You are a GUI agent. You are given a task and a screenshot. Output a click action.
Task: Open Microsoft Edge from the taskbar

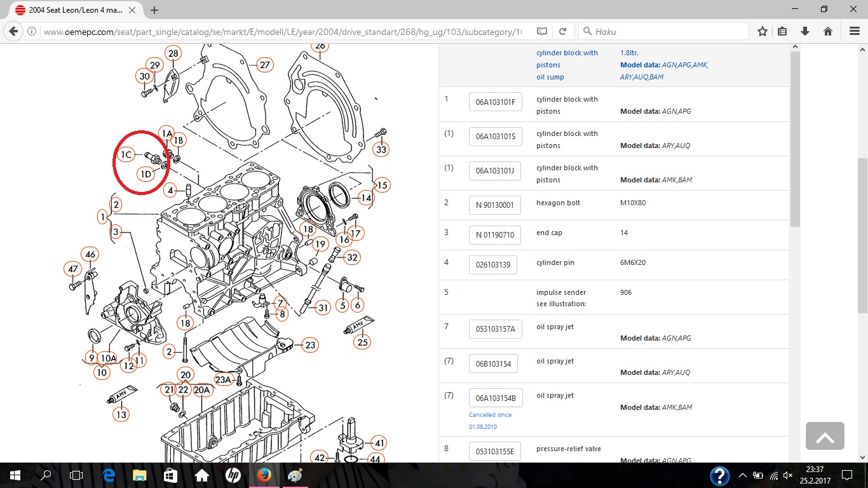pyautogui.click(x=108, y=475)
